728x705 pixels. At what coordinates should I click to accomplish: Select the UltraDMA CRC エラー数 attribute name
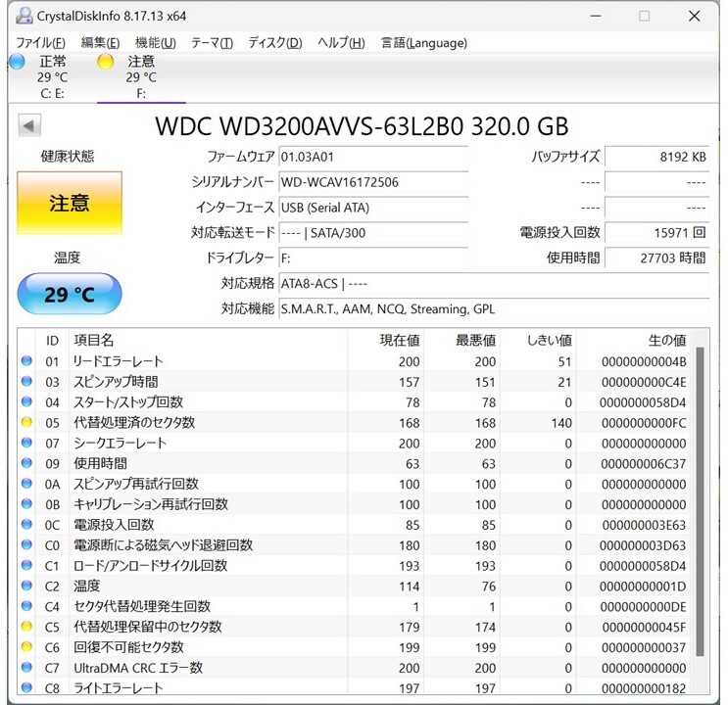(138, 668)
